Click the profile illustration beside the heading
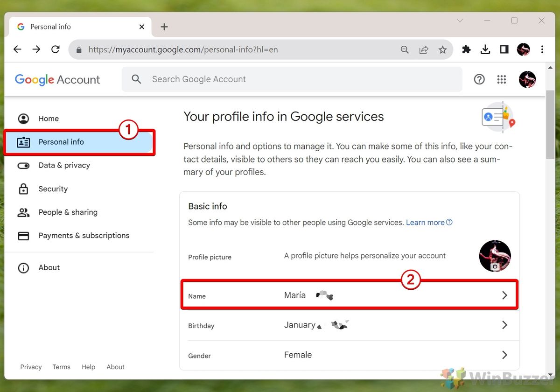The height and width of the screenshot is (392, 560). (x=498, y=117)
